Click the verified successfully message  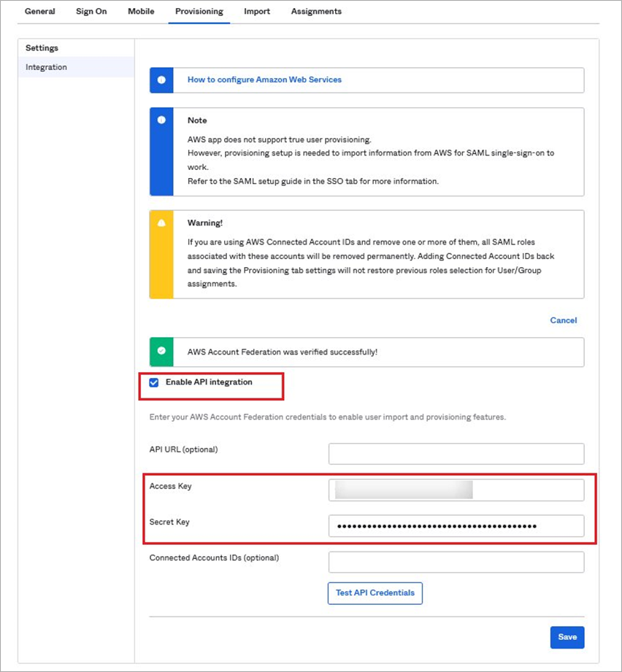pyautogui.click(x=283, y=352)
